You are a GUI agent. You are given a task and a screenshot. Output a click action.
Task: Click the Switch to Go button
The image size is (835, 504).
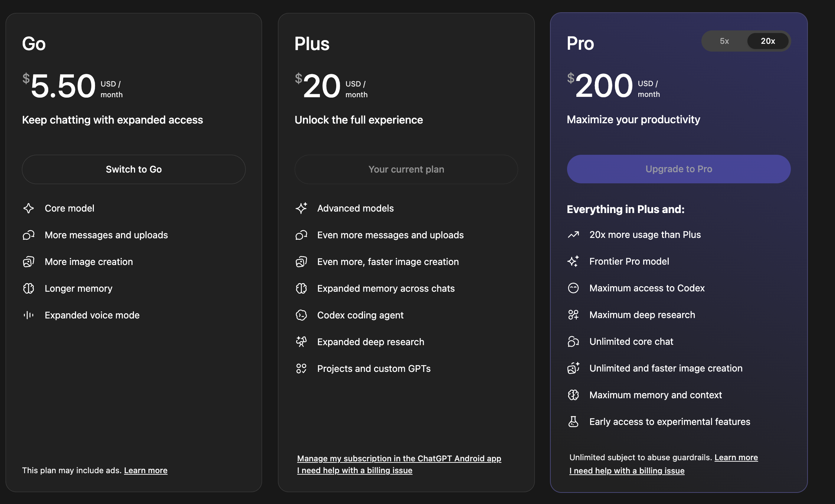(x=134, y=169)
